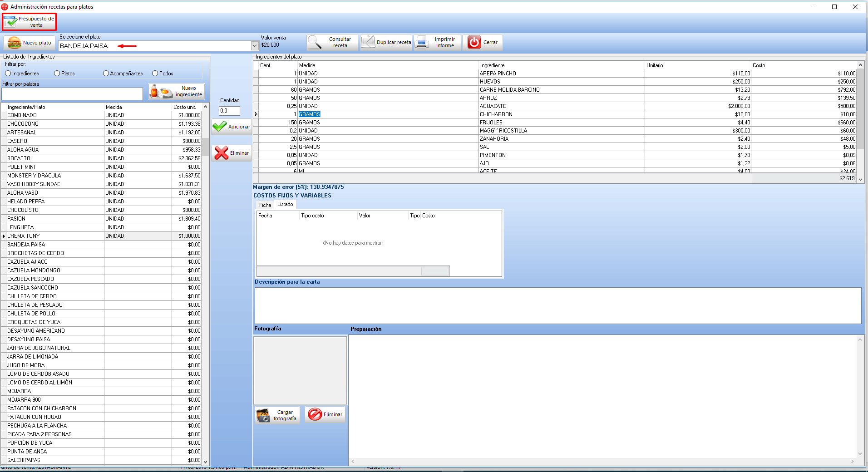Switch to the Listado tab
868x472 pixels.
pyautogui.click(x=285, y=205)
